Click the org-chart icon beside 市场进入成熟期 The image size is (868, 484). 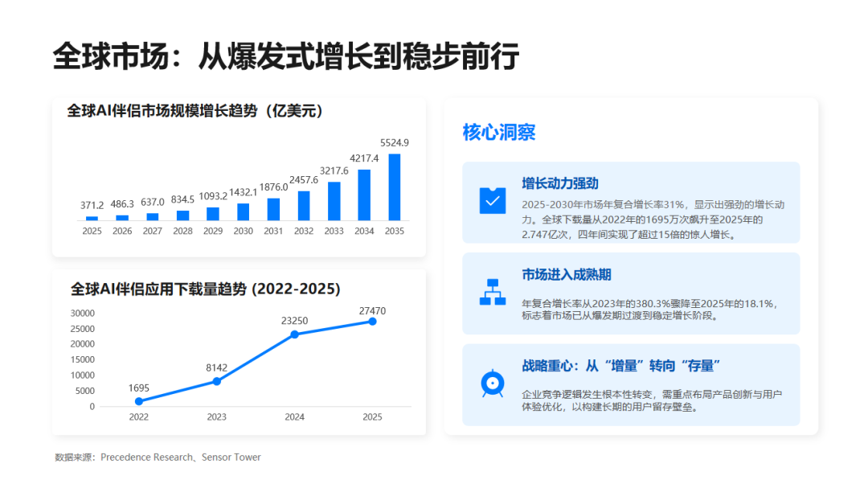(492, 292)
